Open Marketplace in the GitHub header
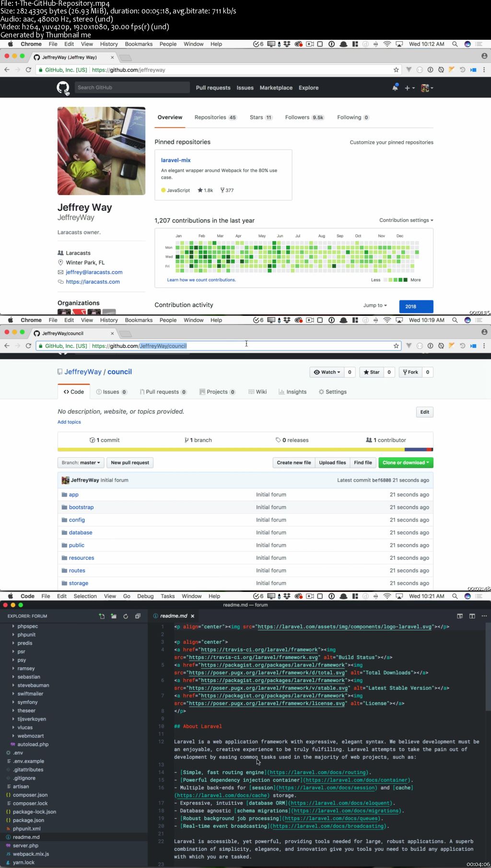Image resolution: width=491 pixels, height=868 pixels. 276,88
